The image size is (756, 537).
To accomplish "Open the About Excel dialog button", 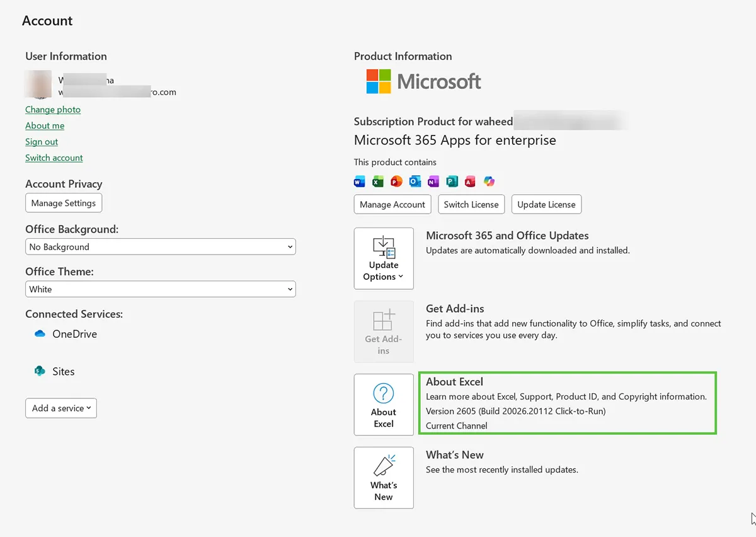I will pyautogui.click(x=384, y=405).
